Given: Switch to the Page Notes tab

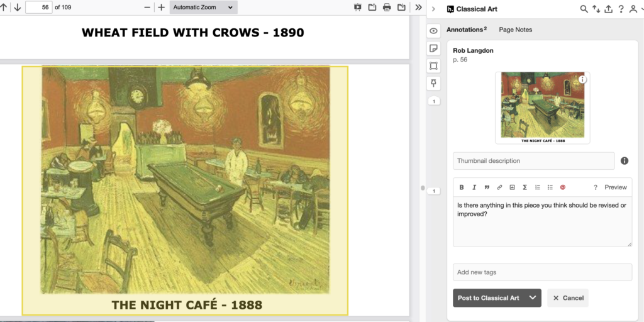Looking at the screenshot, I should tap(516, 30).
